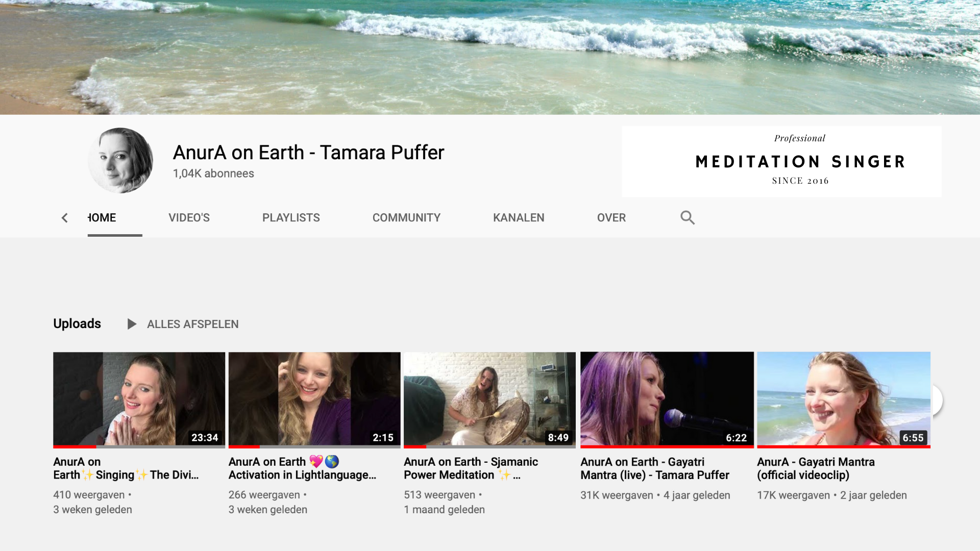Click the play triangle next to Alles Afspelen
The height and width of the screenshot is (551, 980).
pos(132,324)
